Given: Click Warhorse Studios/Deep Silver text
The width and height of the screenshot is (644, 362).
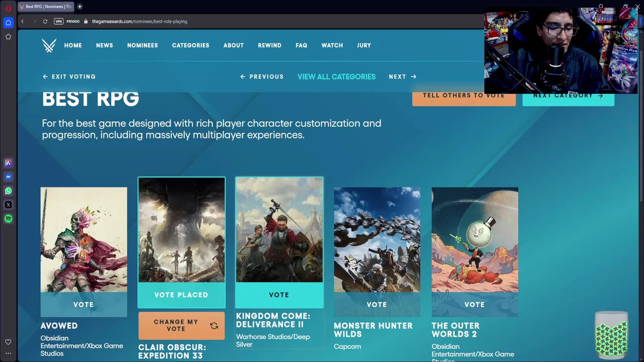Looking at the screenshot, I should pos(273,340).
